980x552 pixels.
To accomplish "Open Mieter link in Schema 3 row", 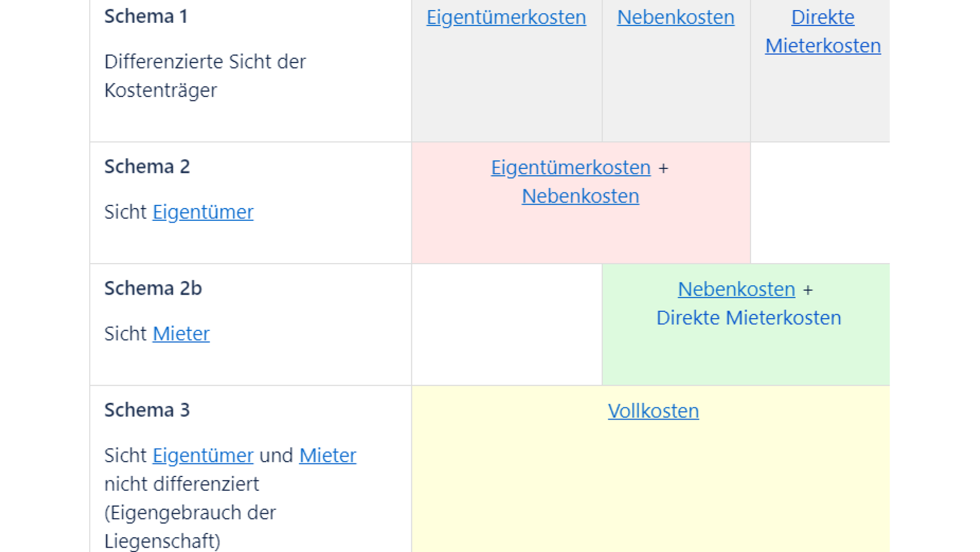I will (x=327, y=456).
